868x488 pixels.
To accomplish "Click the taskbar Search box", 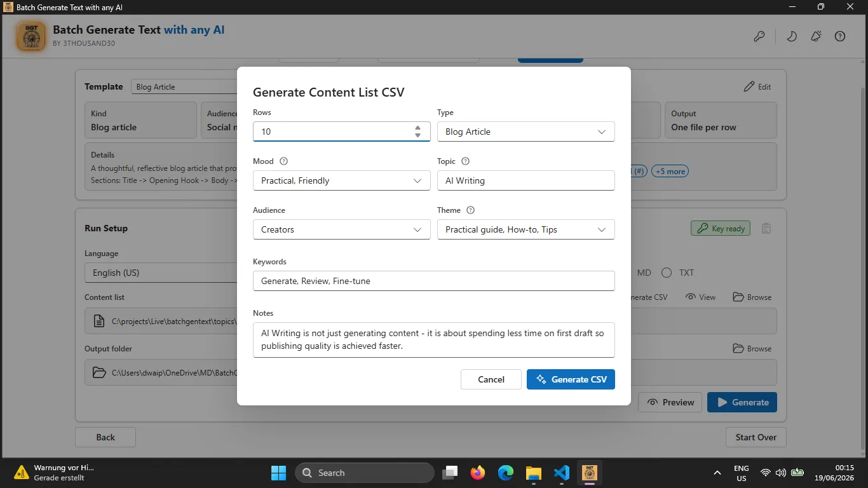I will click(x=365, y=473).
